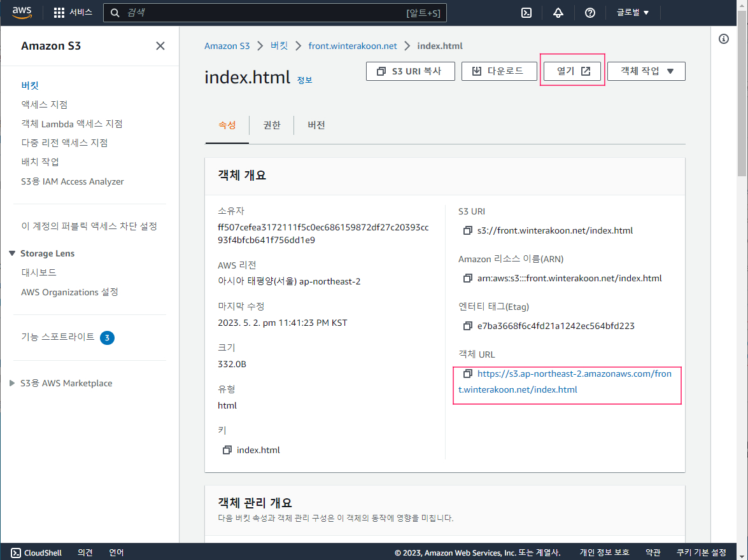Viewport: 748px width, 560px height.
Task: Open 의견 in the footer
Action: [85, 552]
